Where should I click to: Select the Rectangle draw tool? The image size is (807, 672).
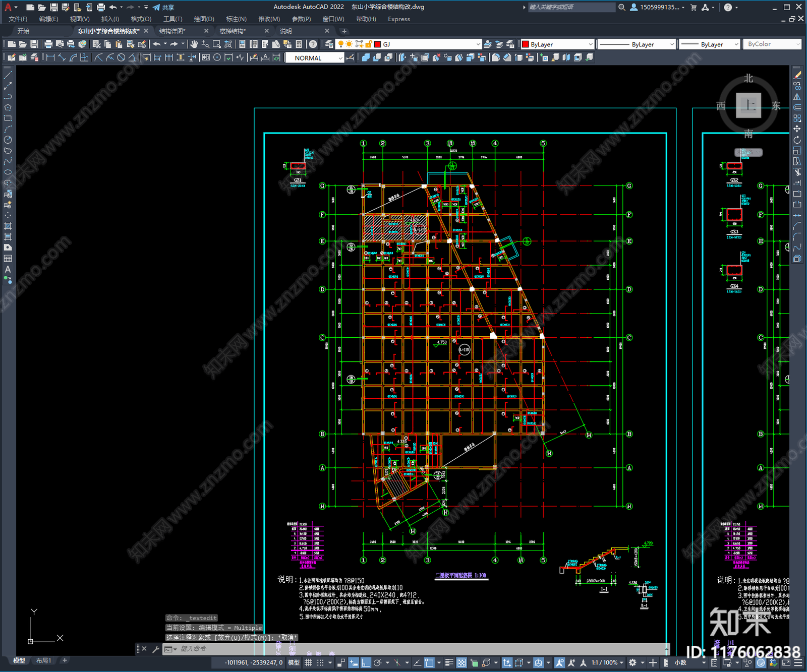pyautogui.click(x=8, y=118)
